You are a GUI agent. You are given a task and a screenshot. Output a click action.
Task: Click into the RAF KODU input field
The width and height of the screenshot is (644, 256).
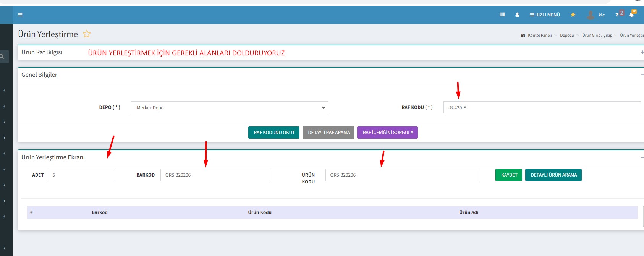542,107
